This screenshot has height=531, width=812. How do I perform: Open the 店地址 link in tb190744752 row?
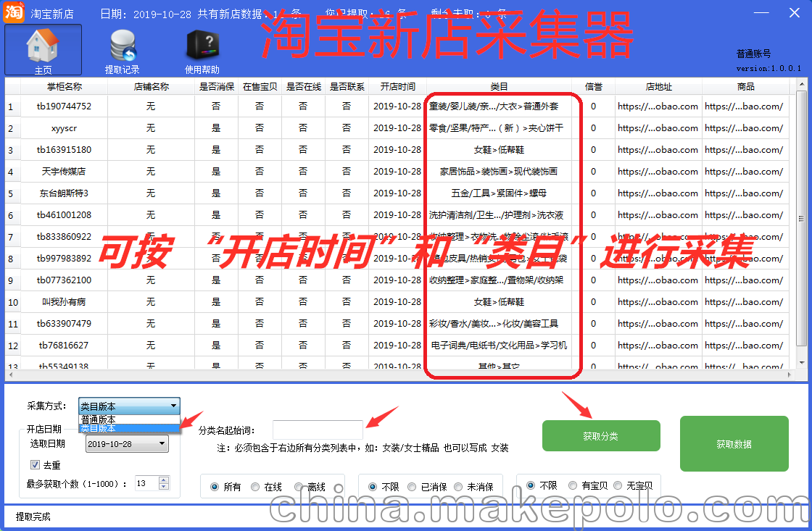click(658, 106)
